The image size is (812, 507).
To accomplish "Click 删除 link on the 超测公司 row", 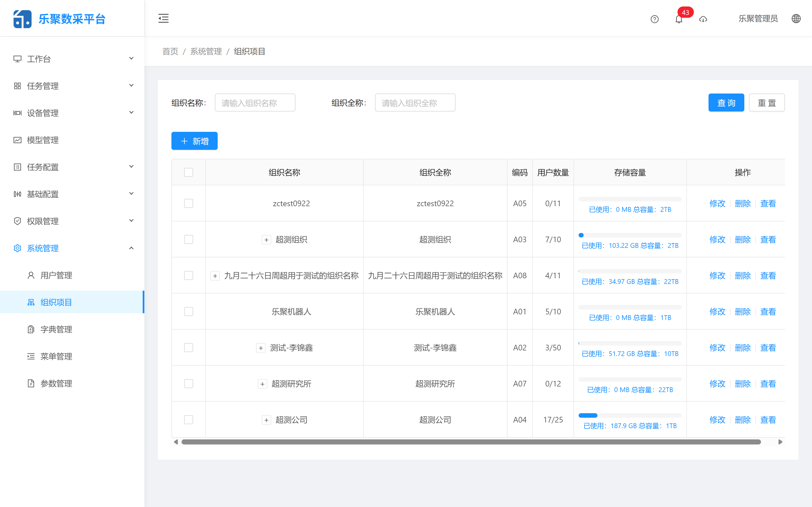I will point(743,419).
